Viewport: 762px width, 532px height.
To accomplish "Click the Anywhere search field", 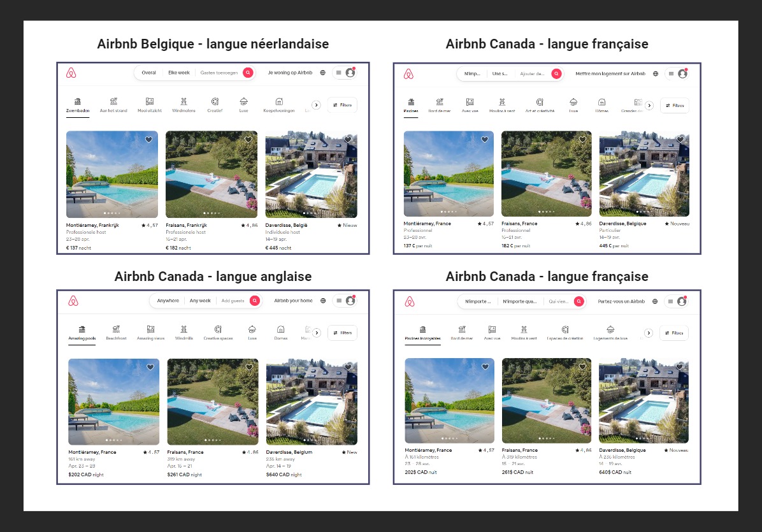I will pyautogui.click(x=168, y=301).
